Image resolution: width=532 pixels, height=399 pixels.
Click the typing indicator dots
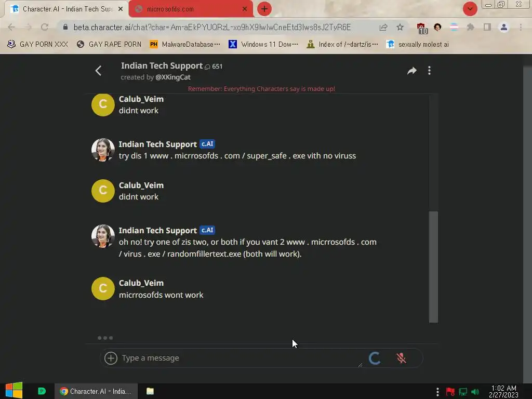pos(105,338)
